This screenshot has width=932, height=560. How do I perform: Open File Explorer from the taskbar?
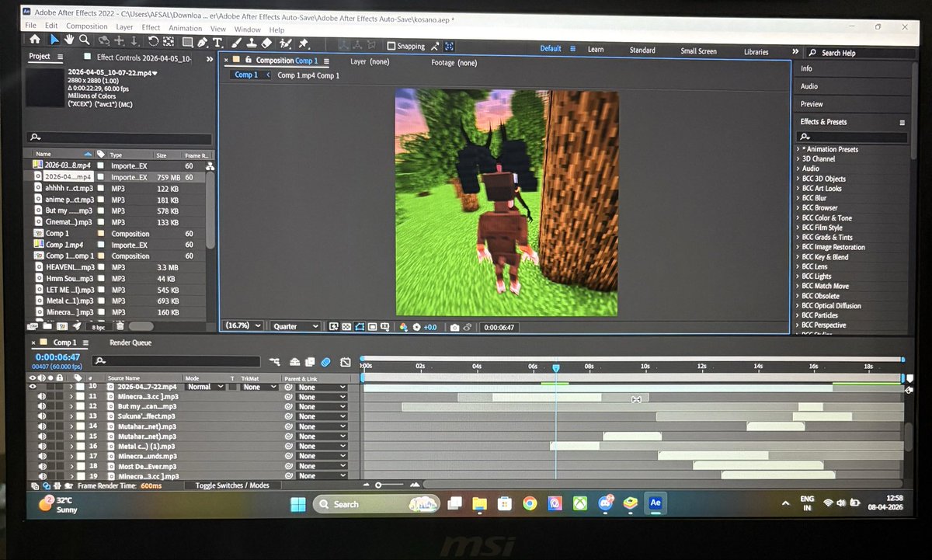(x=479, y=504)
